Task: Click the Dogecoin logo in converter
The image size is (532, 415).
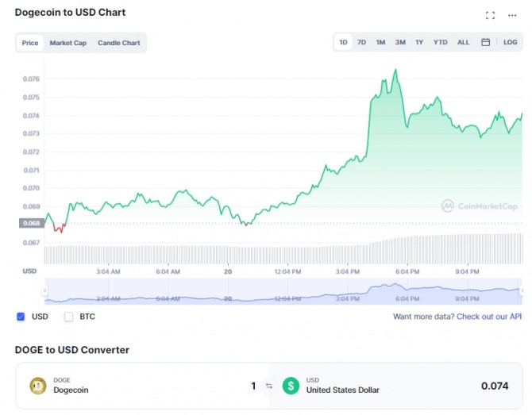Action: click(x=37, y=386)
